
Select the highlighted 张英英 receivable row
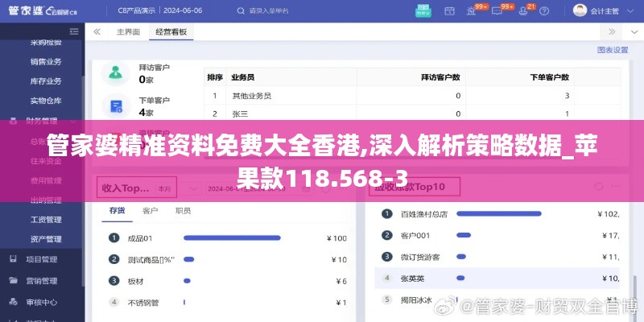pyautogui.click(x=497, y=279)
